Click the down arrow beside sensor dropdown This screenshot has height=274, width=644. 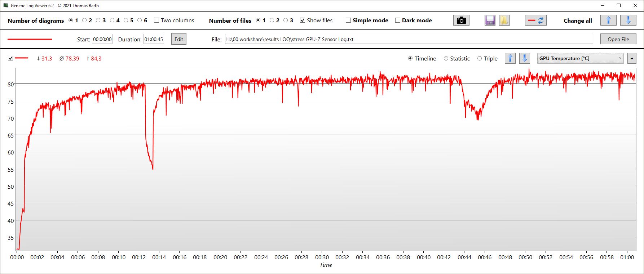tap(524, 58)
